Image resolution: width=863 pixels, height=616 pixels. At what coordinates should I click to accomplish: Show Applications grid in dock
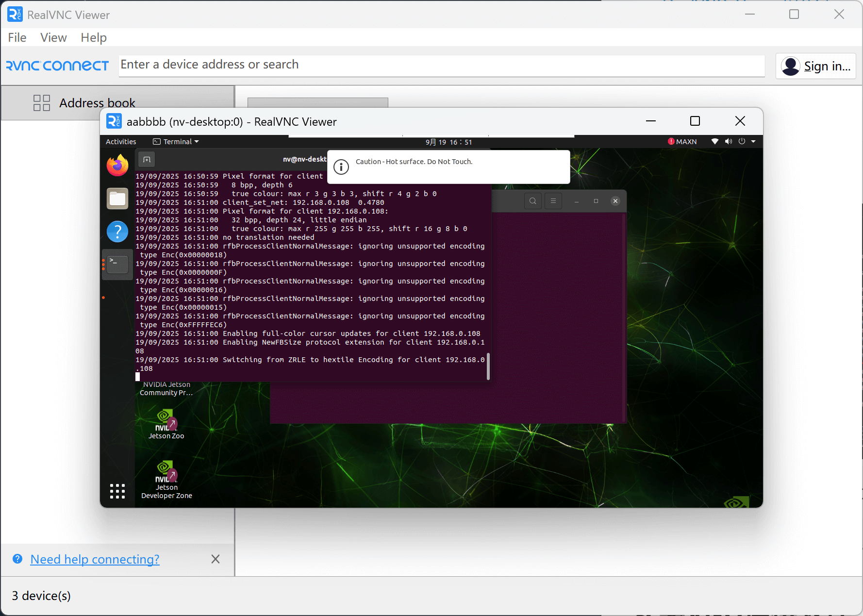tap(117, 491)
